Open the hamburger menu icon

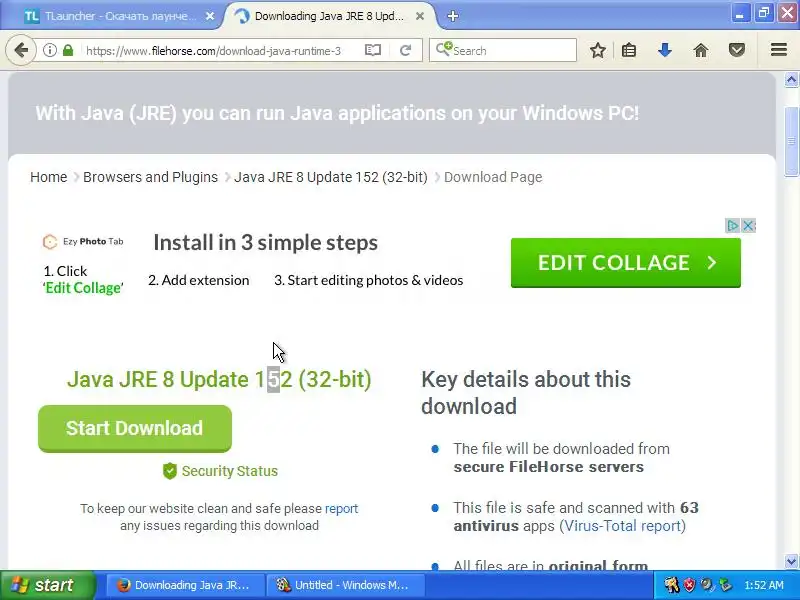coord(779,49)
